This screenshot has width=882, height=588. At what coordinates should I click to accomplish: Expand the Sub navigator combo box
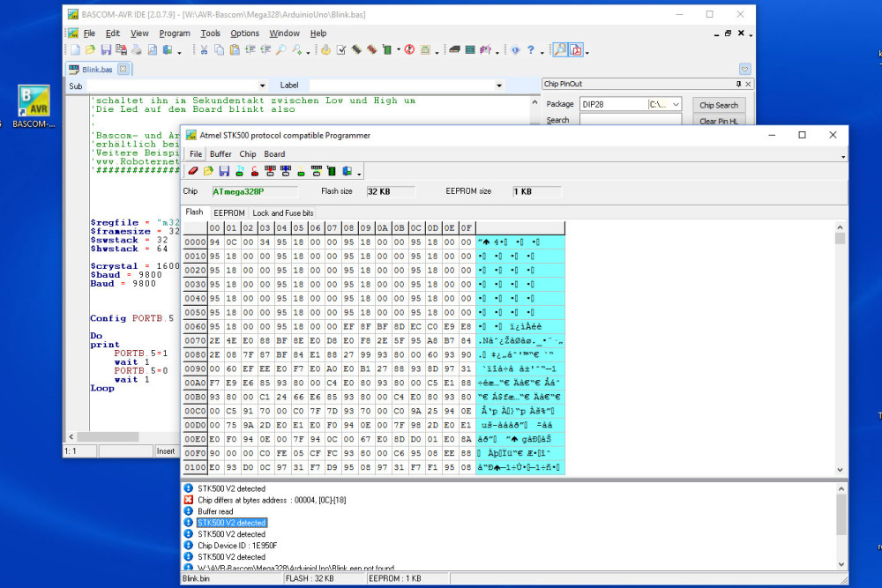click(x=260, y=85)
